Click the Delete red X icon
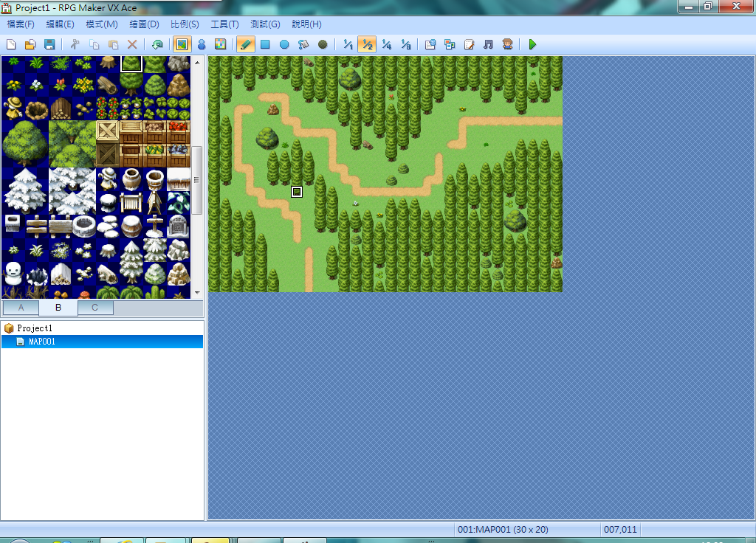The width and height of the screenshot is (756, 543). tap(132, 45)
